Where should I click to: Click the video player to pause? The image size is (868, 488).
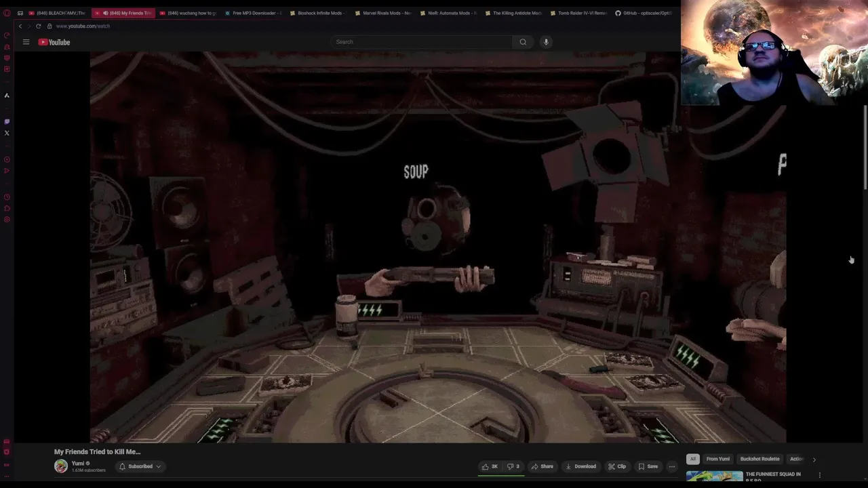tap(438, 247)
